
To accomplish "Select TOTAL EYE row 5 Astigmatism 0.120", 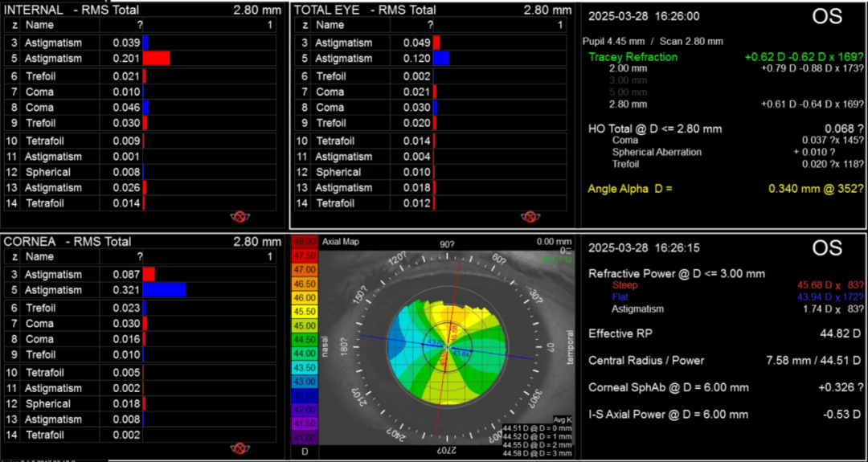I will tap(431, 59).
